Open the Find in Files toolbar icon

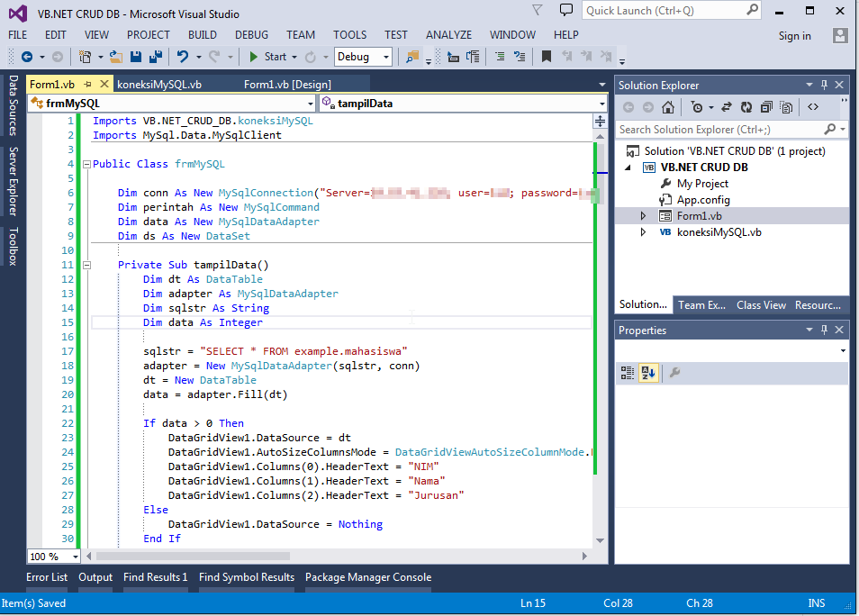412,57
